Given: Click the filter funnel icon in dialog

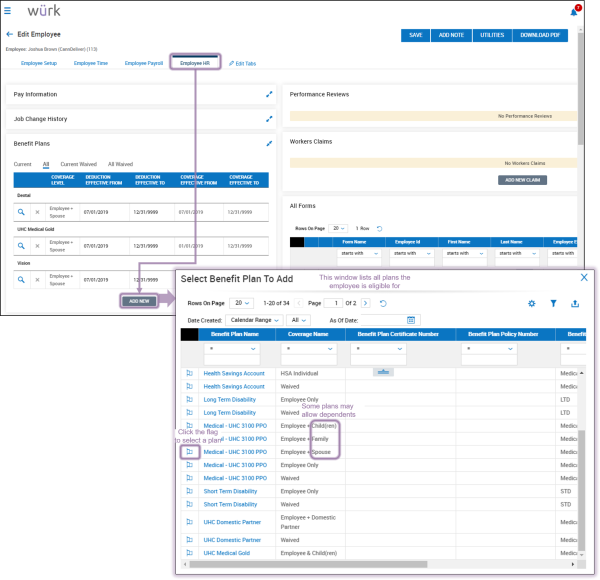Looking at the screenshot, I should tap(553, 303).
